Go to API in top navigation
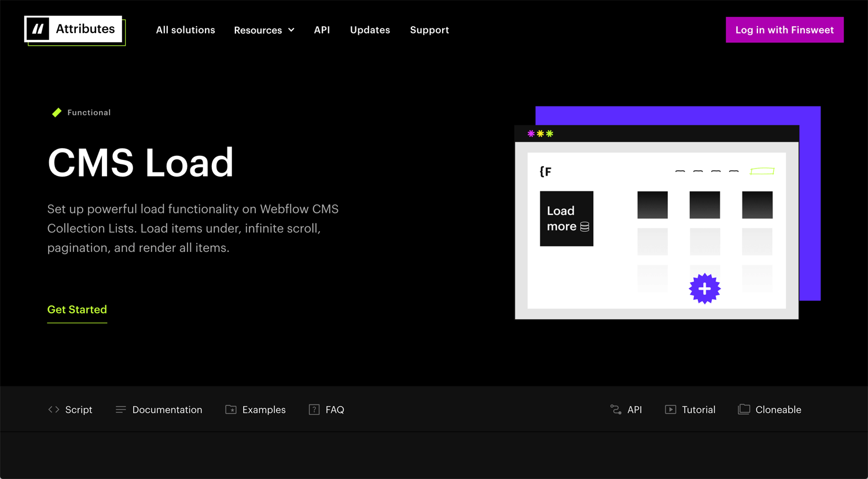 (322, 30)
